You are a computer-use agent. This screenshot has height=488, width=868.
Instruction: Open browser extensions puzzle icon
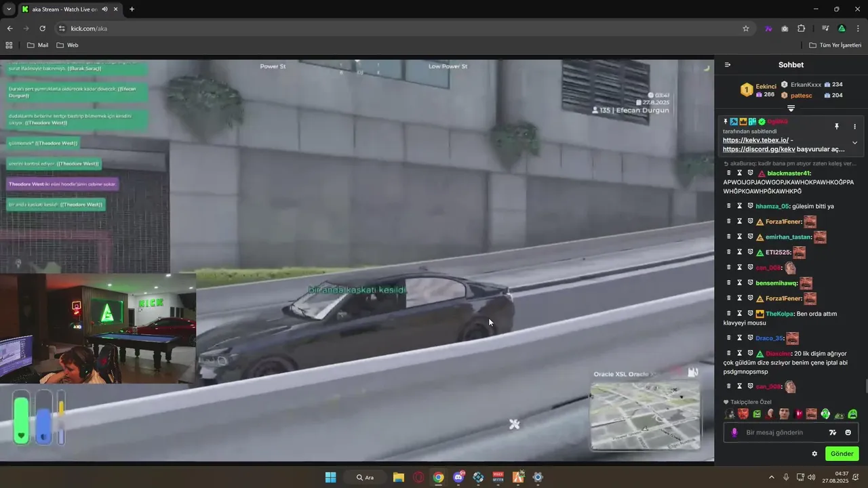tap(801, 28)
